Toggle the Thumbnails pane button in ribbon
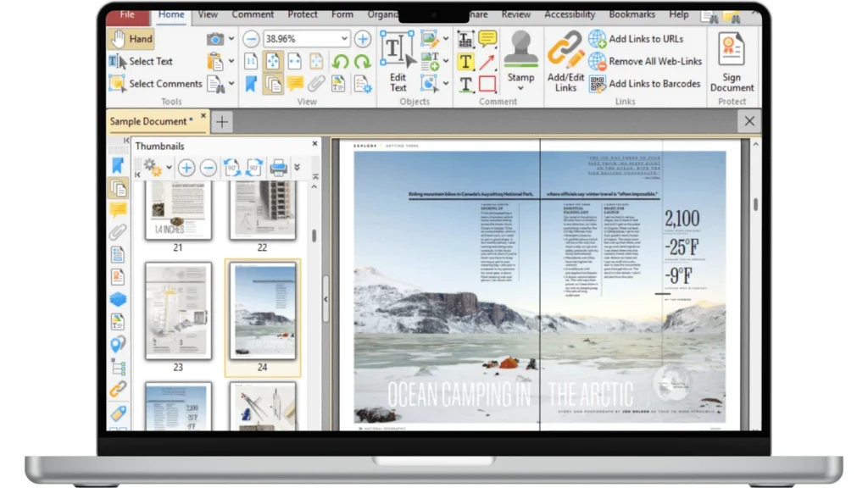The width and height of the screenshot is (868, 488). point(273,84)
